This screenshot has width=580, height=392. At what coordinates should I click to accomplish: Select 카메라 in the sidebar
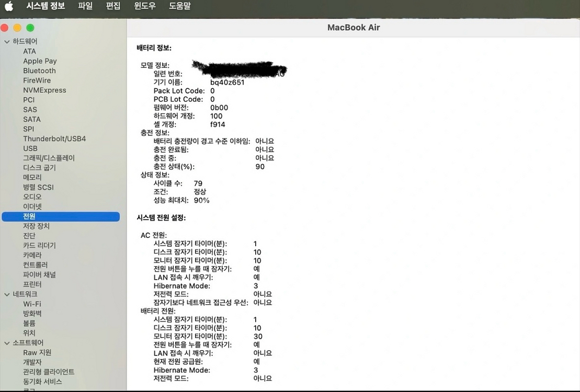point(32,255)
